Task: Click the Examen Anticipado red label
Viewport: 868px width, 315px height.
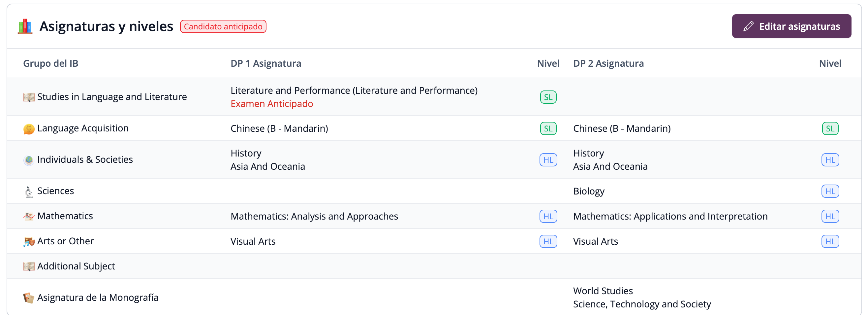Action: [272, 104]
